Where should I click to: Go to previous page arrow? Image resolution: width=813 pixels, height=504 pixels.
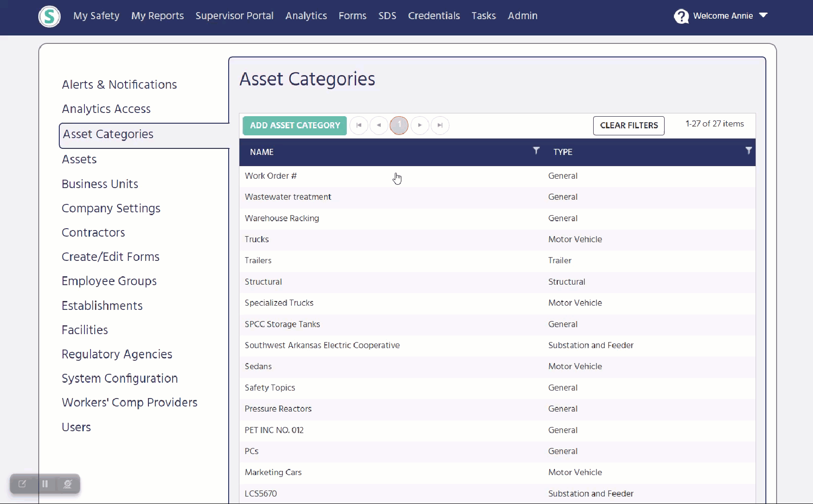[x=379, y=125]
